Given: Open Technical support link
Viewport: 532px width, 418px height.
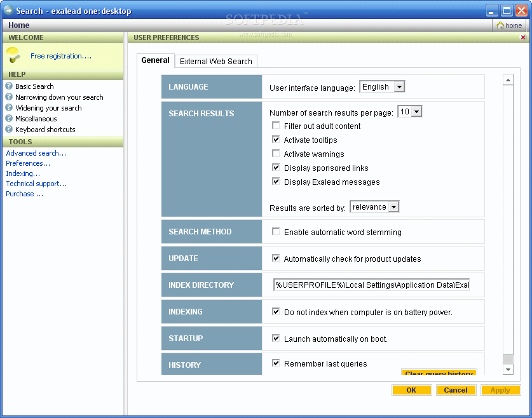Looking at the screenshot, I should [36, 184].
